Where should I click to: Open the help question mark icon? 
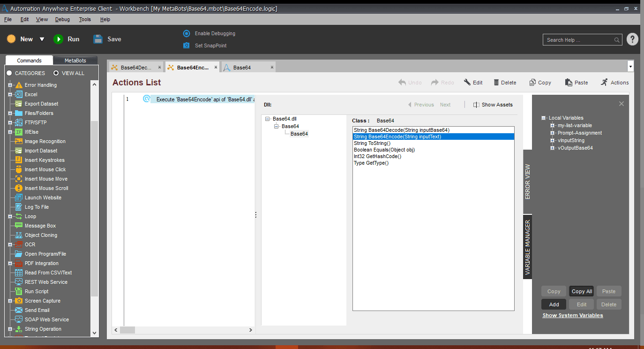click(x=632, y=39)
